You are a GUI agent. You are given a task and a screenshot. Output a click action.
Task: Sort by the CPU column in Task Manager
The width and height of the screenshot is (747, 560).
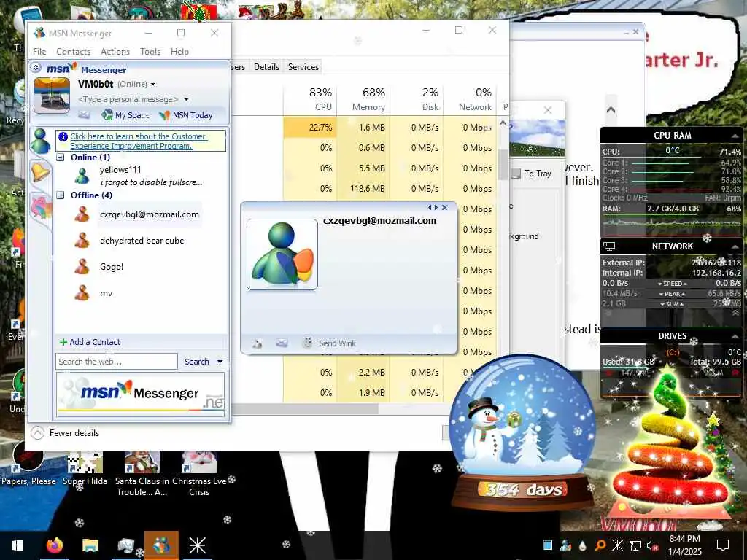click(310, 99)
